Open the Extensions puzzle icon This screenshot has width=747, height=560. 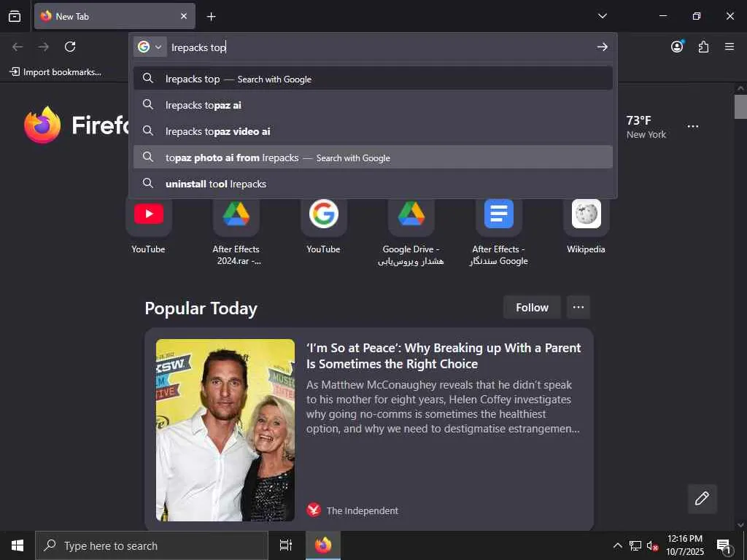click(704, 47)
